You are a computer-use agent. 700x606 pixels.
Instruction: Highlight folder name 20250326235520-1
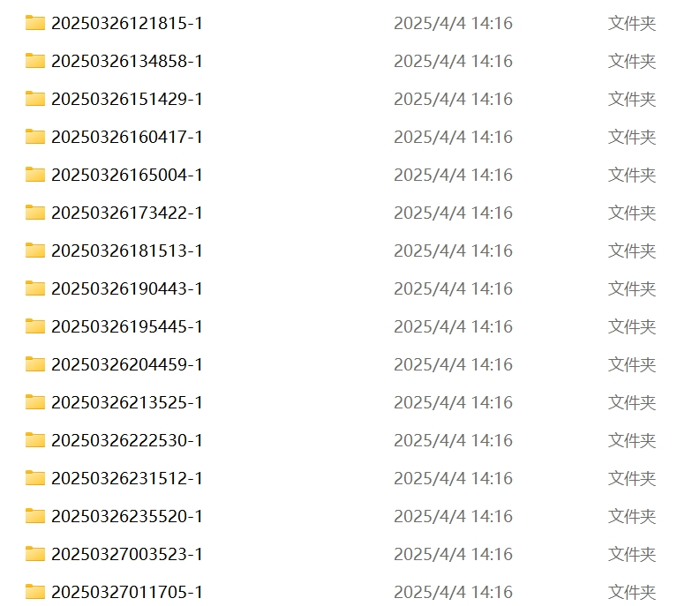pos(127,516)
